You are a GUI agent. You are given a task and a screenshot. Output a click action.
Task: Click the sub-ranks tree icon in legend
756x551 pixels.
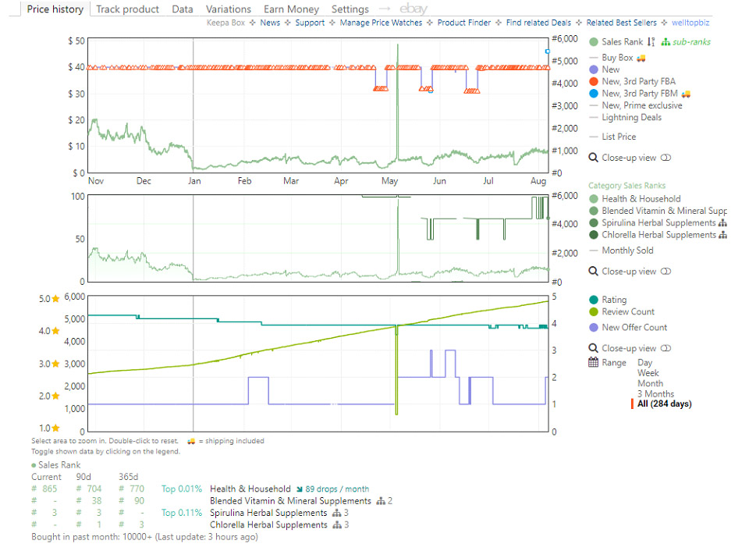point(665,42)
